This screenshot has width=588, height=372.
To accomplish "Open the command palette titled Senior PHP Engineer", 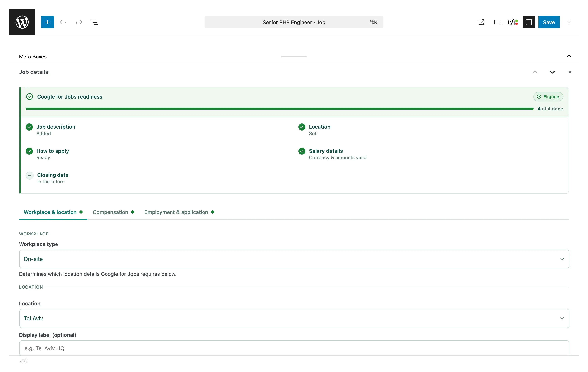I will click(x=294, y=22).
